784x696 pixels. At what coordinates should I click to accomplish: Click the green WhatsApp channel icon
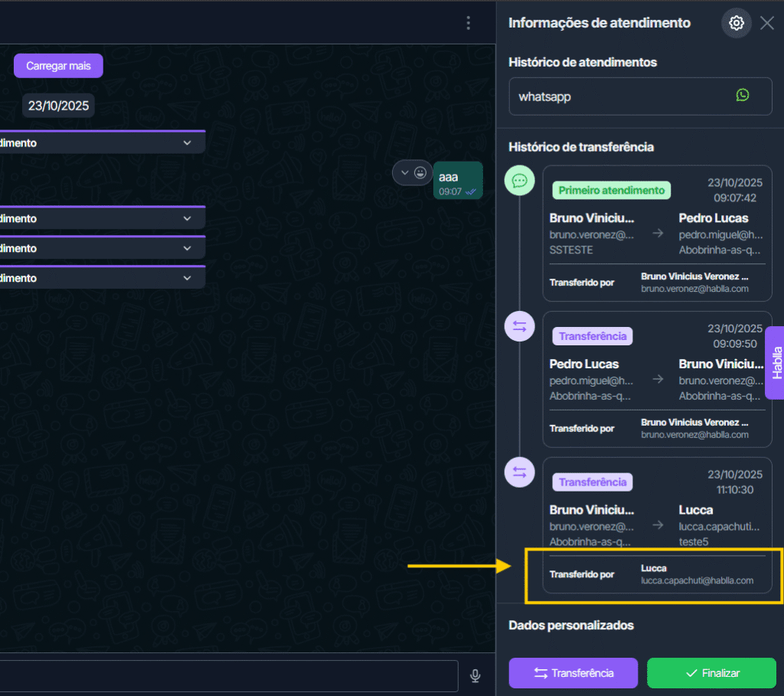click(742, 95)
